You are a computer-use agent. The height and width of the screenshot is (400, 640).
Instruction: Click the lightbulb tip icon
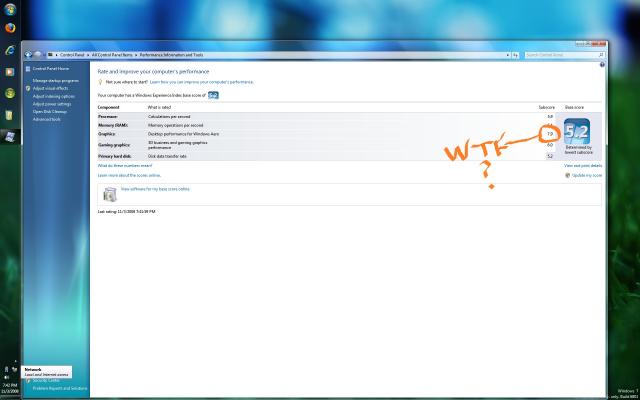pyautogui.click(x=100, y=82)
